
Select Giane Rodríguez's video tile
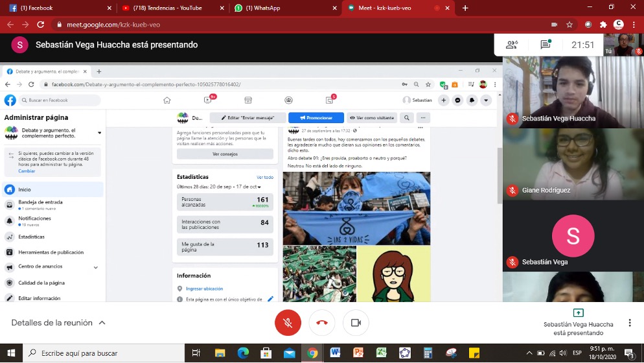tap(573, 163)
